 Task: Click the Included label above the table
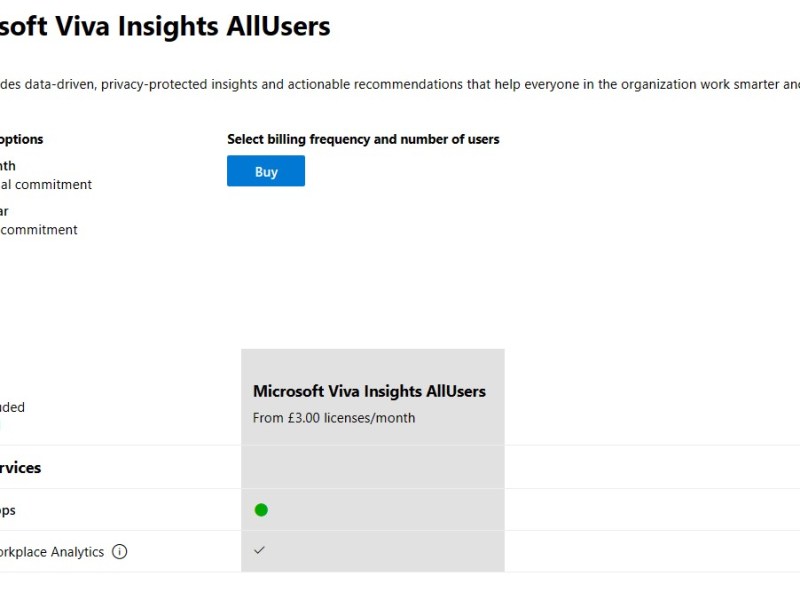13,407
